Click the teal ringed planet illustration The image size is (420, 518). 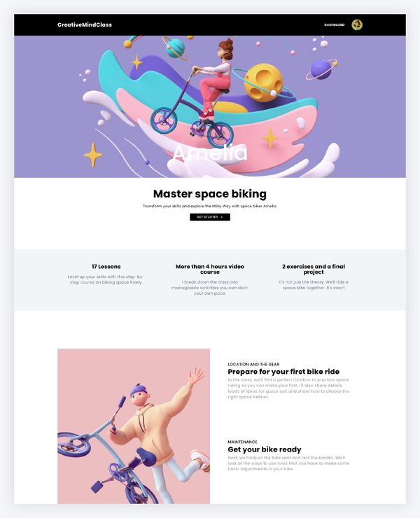pyautogui.click(x=175, y=48)
